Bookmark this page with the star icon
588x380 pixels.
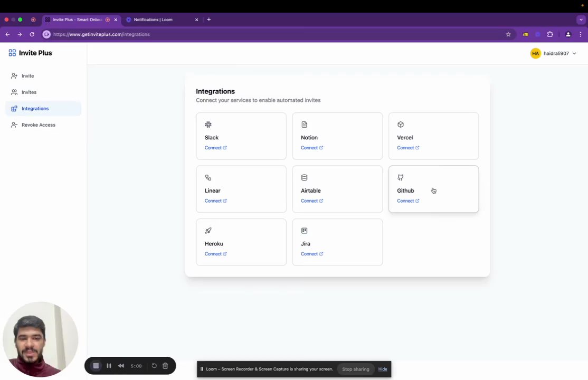click(508, 34)
